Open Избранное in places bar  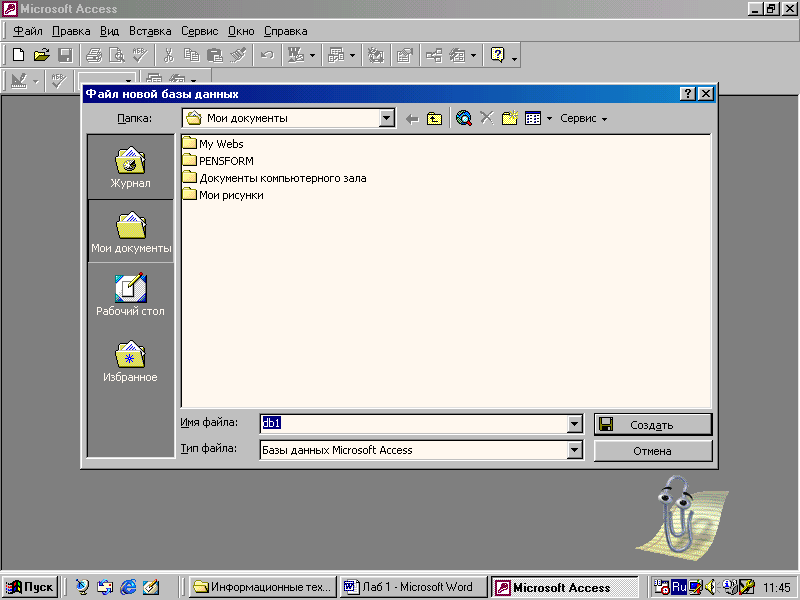tap(131, 361)
